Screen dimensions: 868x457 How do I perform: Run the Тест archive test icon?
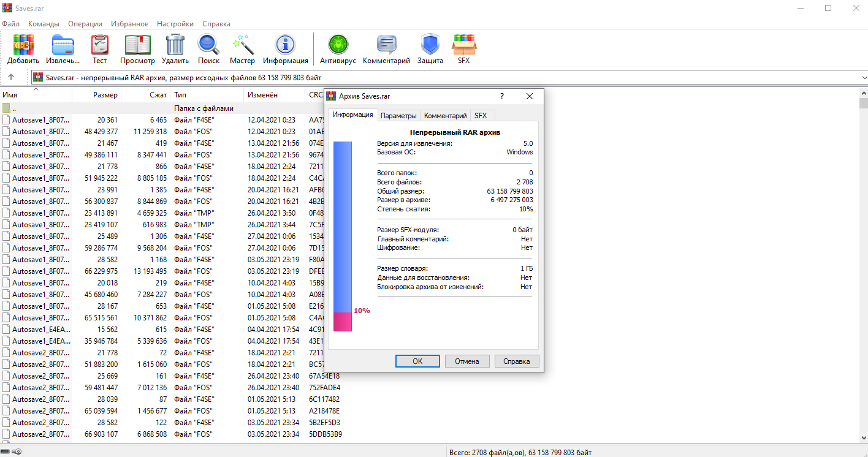(99, 46)
